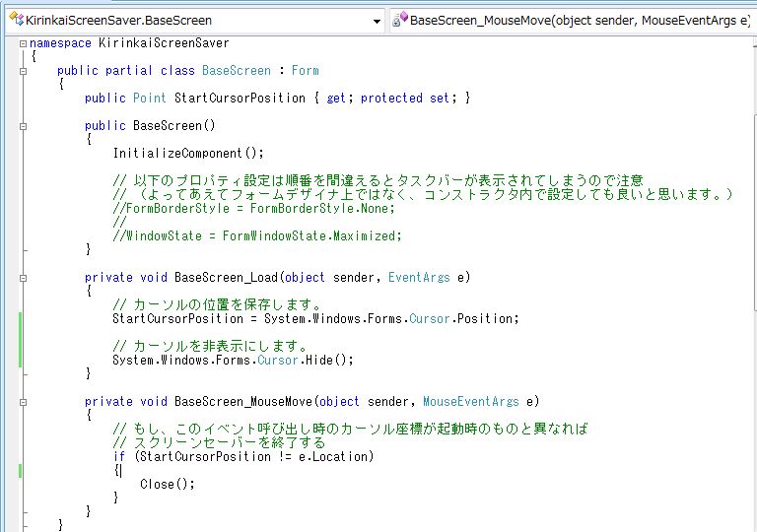Click 'e.Location' in the if condition
757x532 pixels.
[x=333, y=457]
